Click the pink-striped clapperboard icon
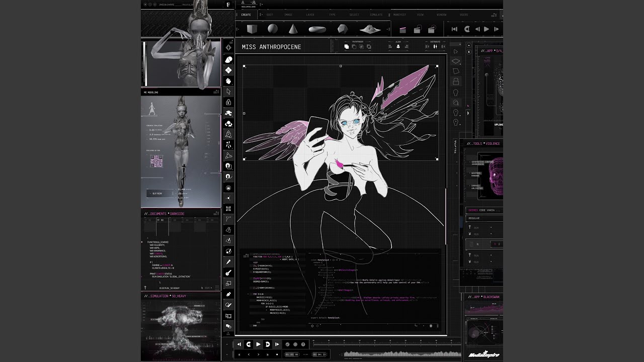This screenshot has height=362, width=644. 403,30
